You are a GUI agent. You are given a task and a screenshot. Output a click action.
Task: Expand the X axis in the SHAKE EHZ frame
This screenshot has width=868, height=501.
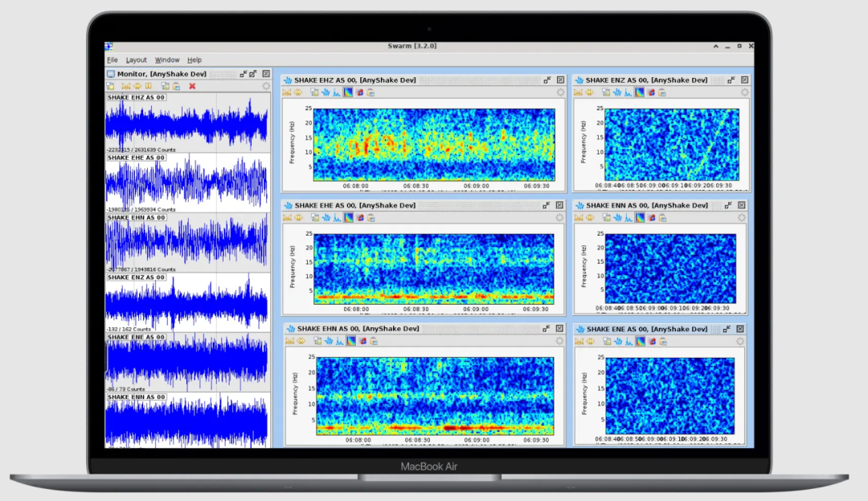pos(298,92)
